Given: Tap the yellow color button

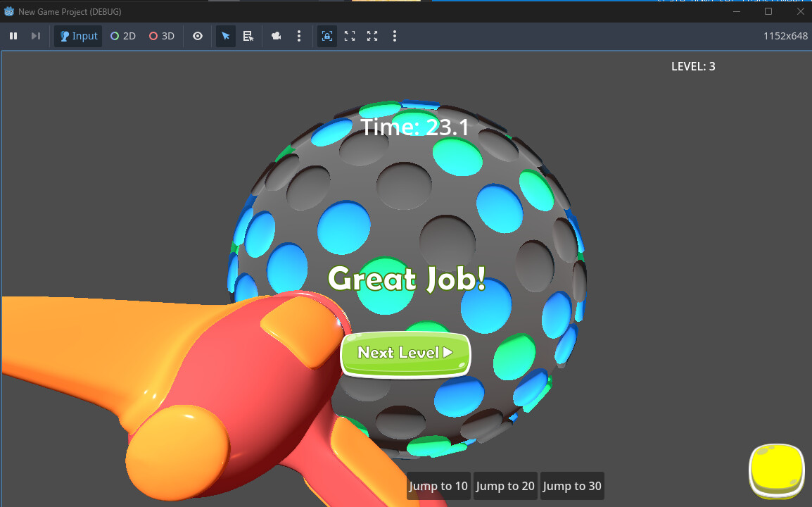Looking at the screenshot, I should 777,470.
